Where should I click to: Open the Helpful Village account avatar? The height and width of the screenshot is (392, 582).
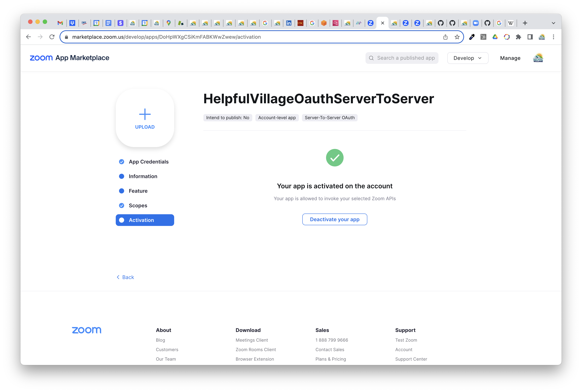pos(538,58)
